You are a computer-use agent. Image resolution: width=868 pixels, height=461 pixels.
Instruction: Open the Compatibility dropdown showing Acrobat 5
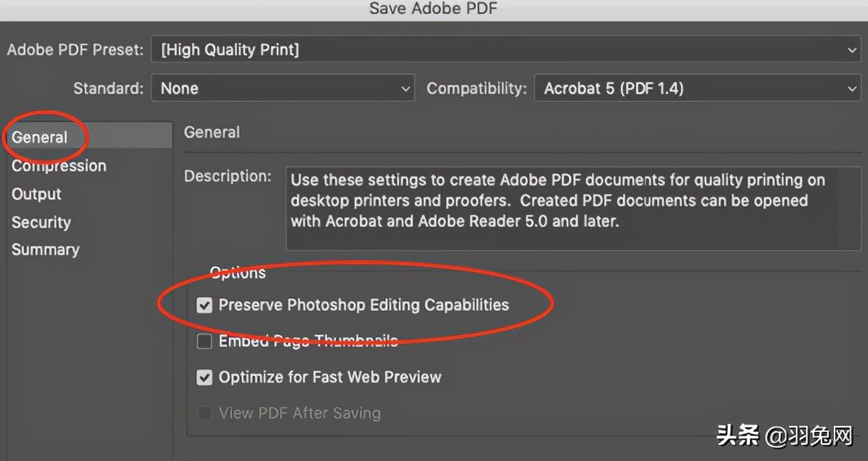coord(698,89)
